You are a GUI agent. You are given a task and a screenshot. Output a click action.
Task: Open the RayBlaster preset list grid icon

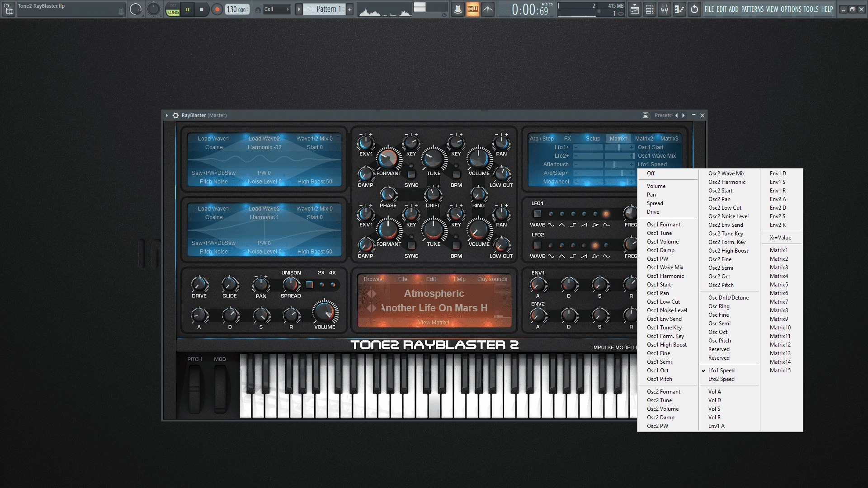pyautogui.click(x=646, y=115)
